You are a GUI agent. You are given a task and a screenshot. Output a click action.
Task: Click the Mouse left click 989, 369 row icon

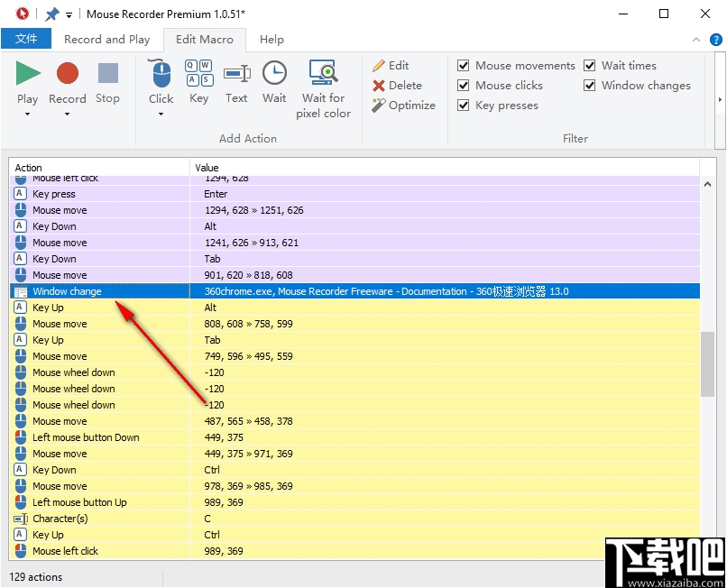tap(21, 551)
